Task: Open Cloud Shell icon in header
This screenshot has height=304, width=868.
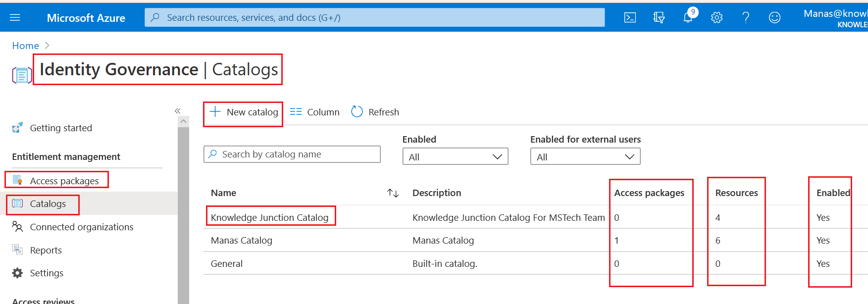Action: [630, 18]
